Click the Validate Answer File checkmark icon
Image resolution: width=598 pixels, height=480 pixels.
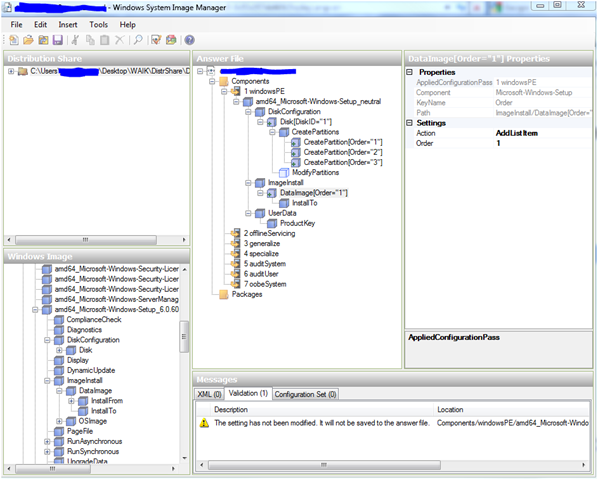[156, 40]
